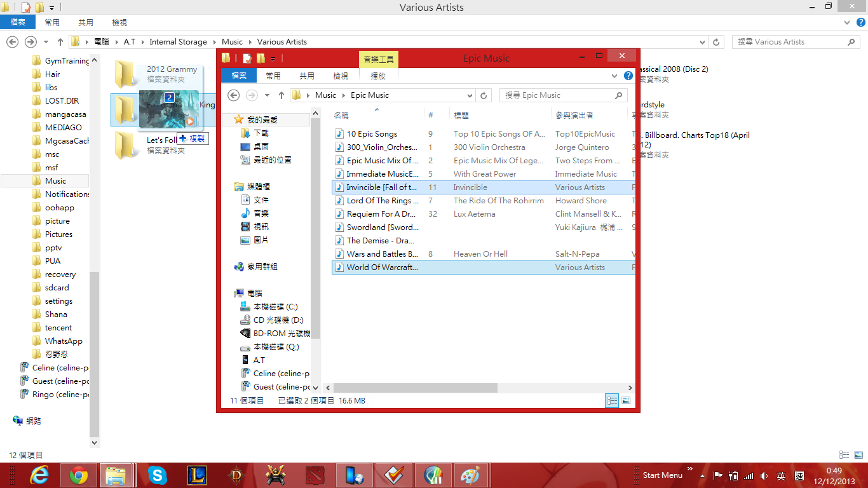Open 播放 tab under 音樂工具
This screenshot has width=868, height=488.
(x=378, y=76)
